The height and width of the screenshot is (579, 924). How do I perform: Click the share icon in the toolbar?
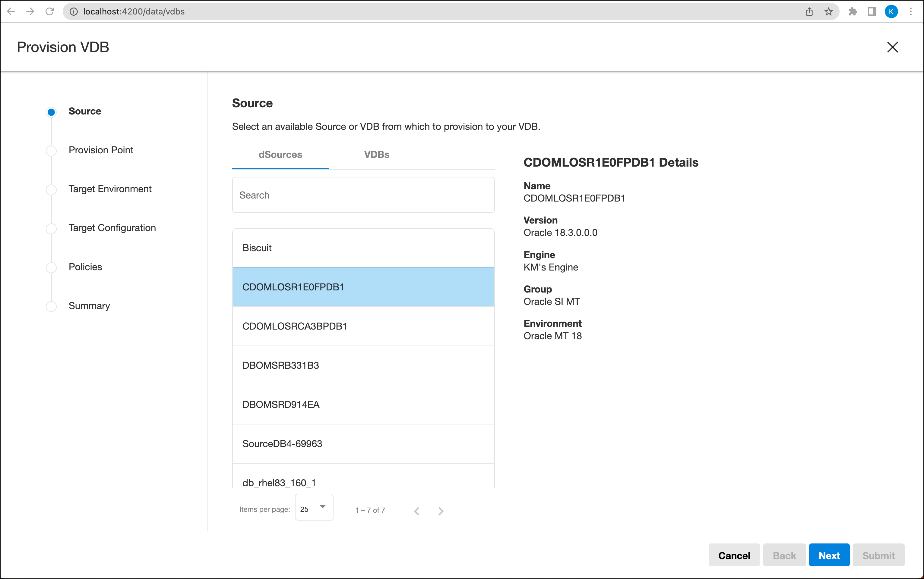[x=809, y=11]
